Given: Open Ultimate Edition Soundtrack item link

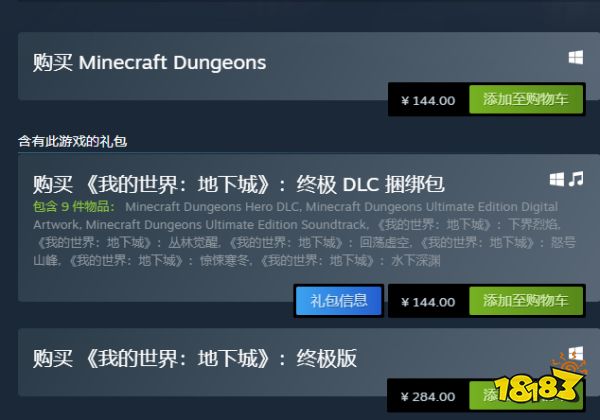Looking at the screenshot, I should pyautogui.click(x=226, y=225).
